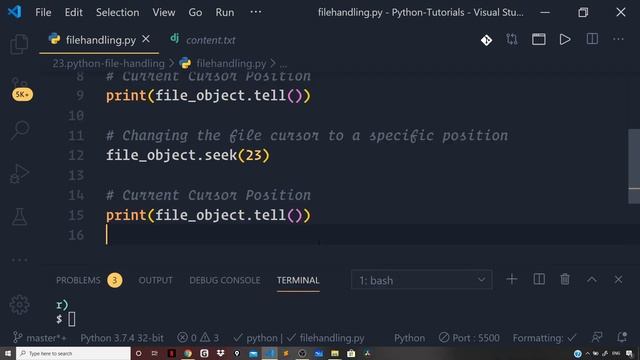
Task: Split the editor to the right
Action: click(592, 39)
